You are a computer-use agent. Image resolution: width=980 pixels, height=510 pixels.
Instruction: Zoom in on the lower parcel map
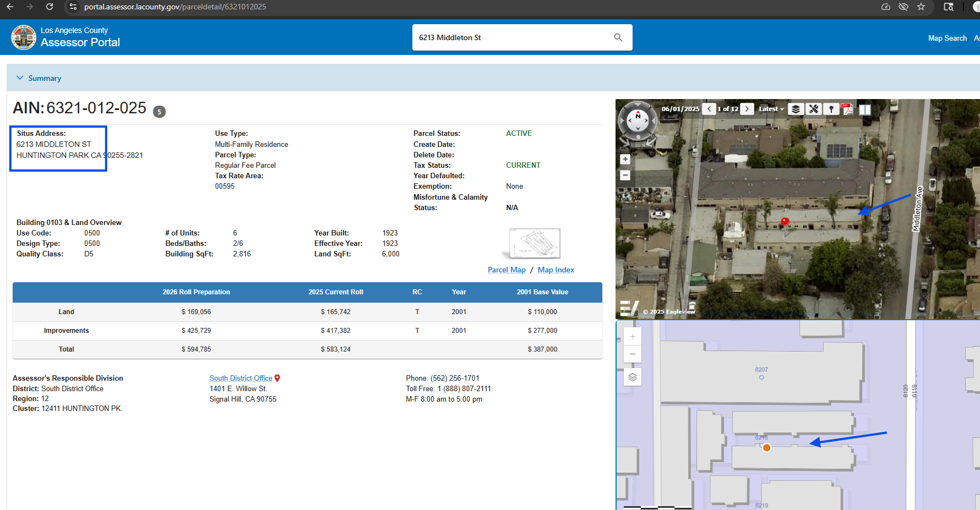point(633,337)
